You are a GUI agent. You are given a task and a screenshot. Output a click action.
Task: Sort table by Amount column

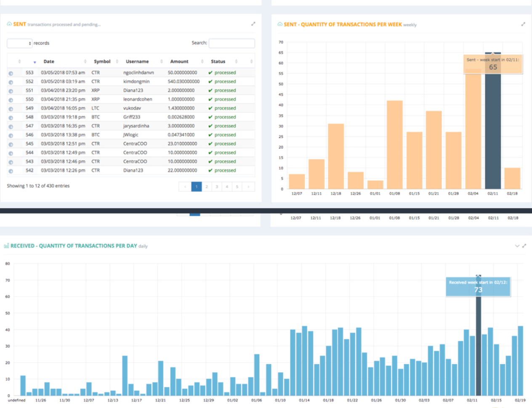pos(179,61)
